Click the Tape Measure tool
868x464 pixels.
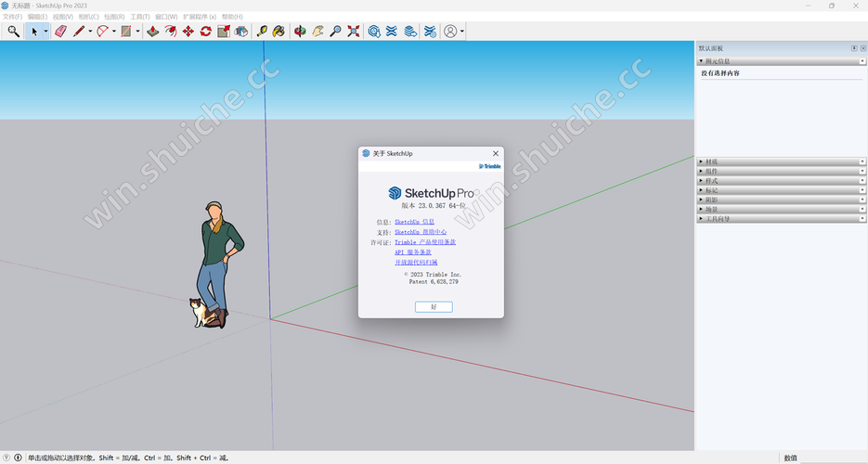263,32
